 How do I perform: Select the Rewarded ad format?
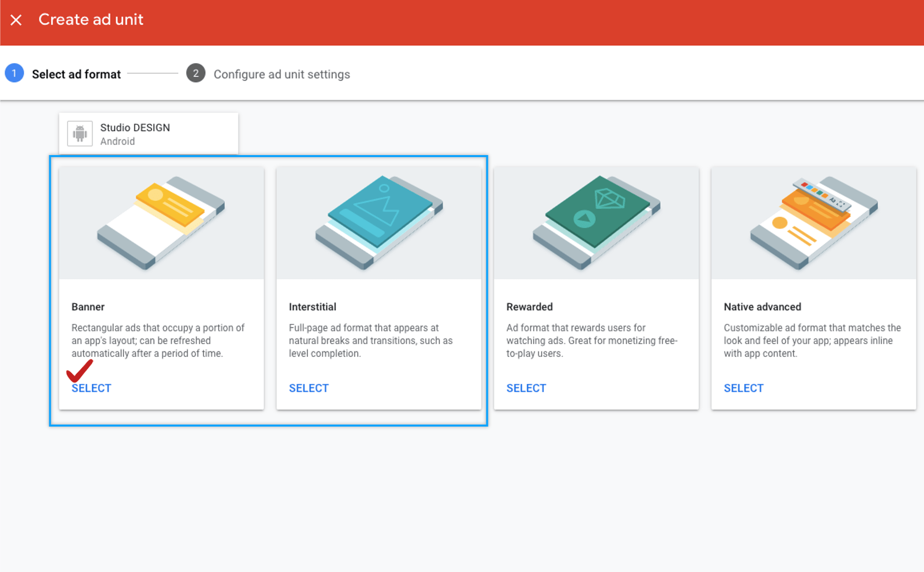(x=526, y=388)
